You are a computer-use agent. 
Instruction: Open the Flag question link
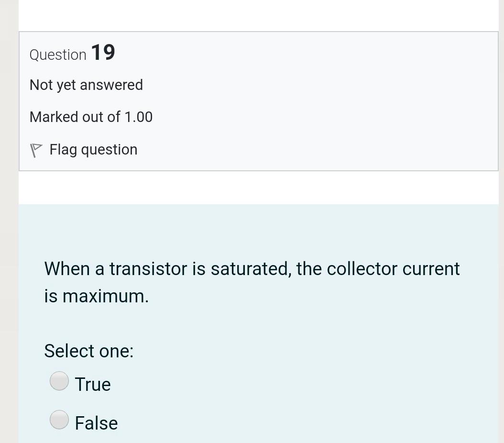(x=93, y=150)
